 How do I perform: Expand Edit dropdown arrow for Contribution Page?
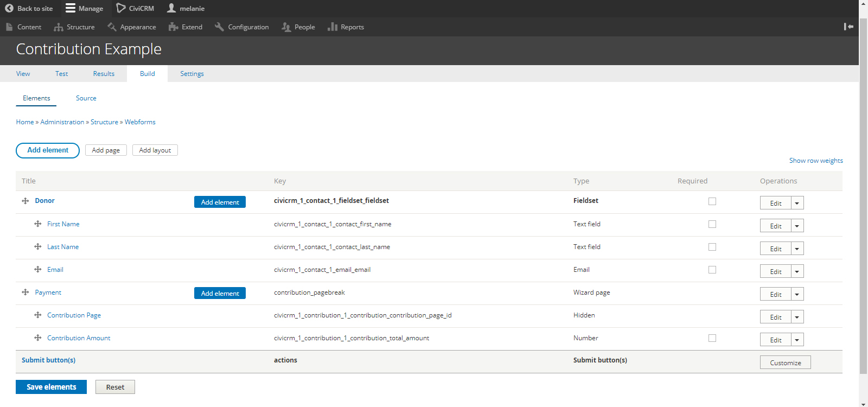pos(797,317)
